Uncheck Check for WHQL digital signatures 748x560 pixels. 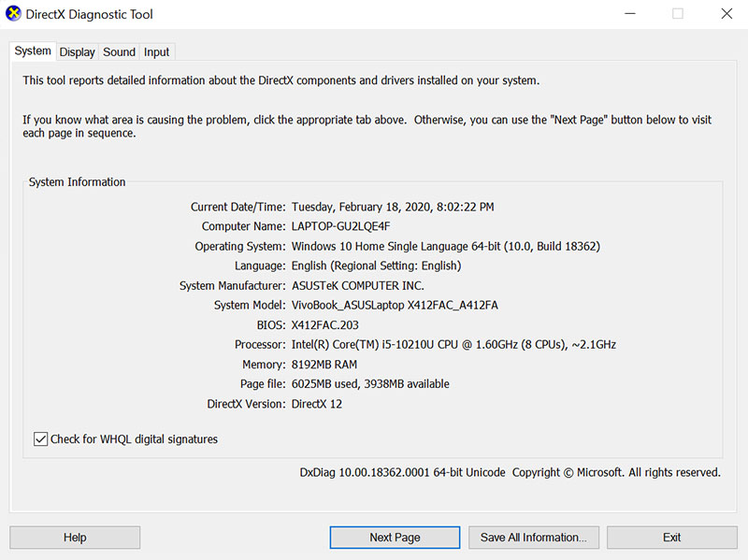pyautogui.click(x=41, y=438)
